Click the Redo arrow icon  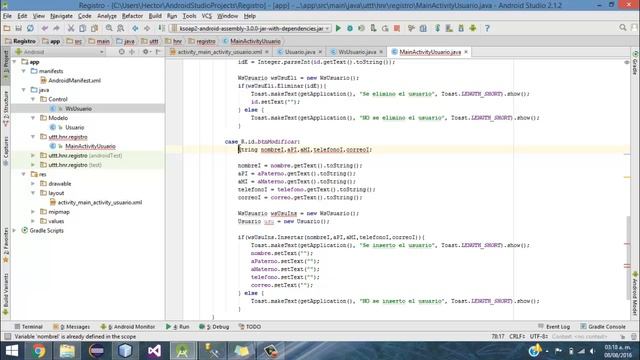pyautogui.click(x=56, y=28)
